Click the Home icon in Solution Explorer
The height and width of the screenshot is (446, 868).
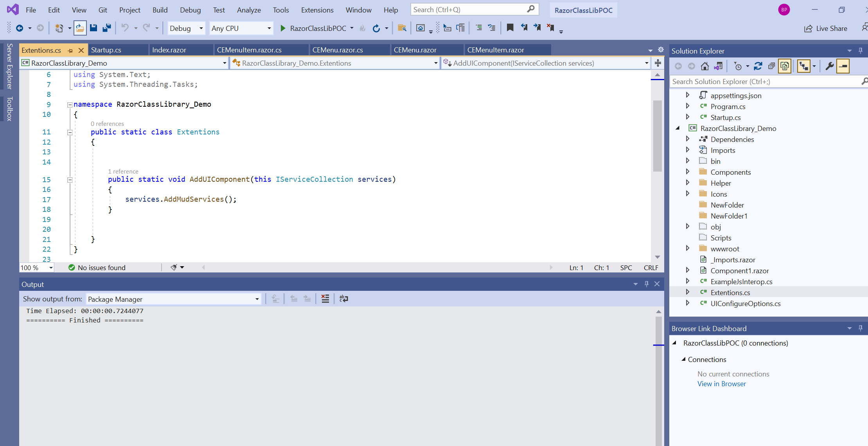(704, 66)
